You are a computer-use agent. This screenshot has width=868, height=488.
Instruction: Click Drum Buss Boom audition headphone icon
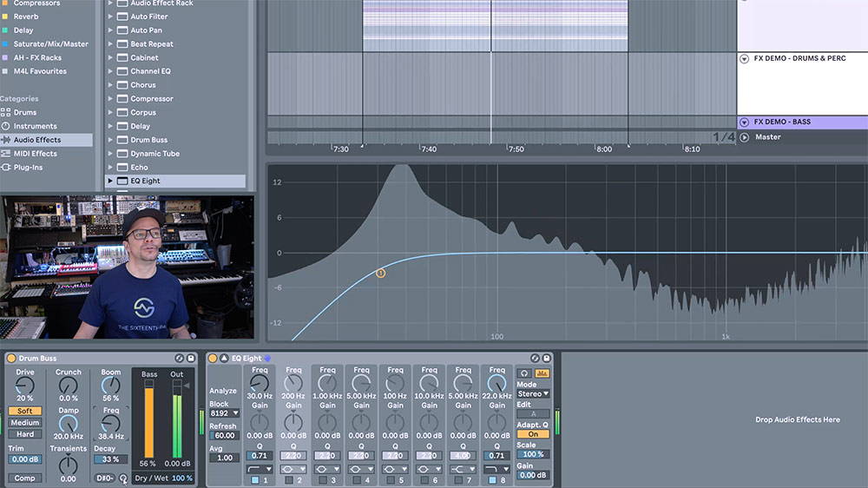(x=123, y=478)
